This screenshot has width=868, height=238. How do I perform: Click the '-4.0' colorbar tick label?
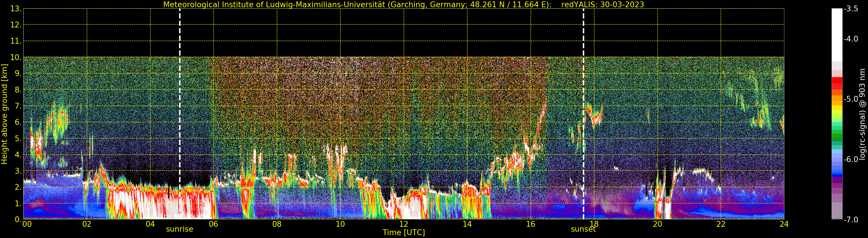click(851, 39)
